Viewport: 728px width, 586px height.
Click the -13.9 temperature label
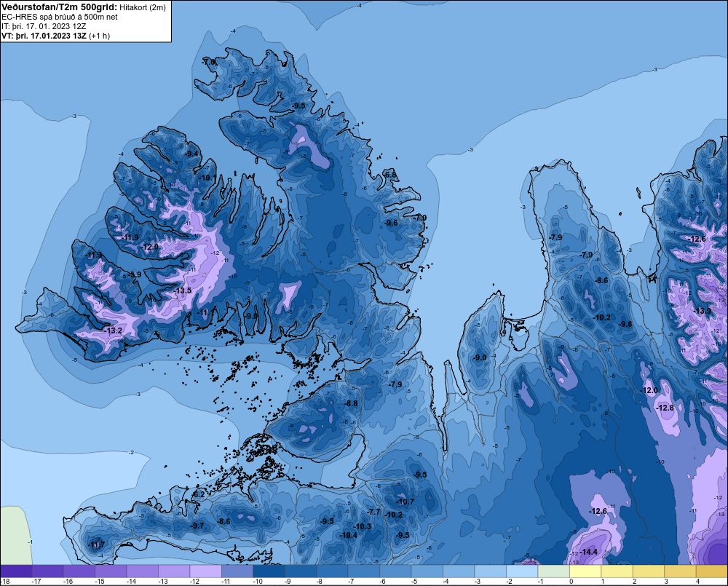pyautogui.click(x=702, y=311)
